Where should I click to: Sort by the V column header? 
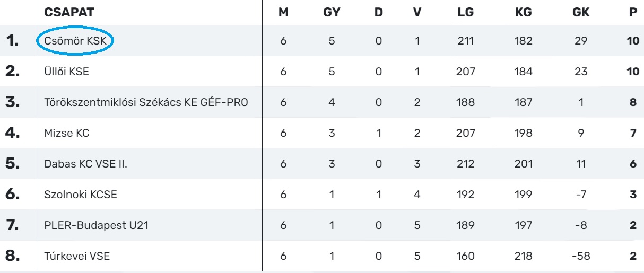(x=417, y=13)
